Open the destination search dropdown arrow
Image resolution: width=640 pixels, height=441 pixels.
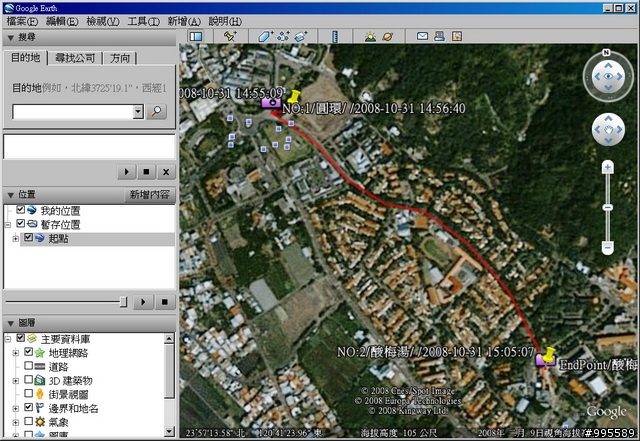tap(138, 111)
